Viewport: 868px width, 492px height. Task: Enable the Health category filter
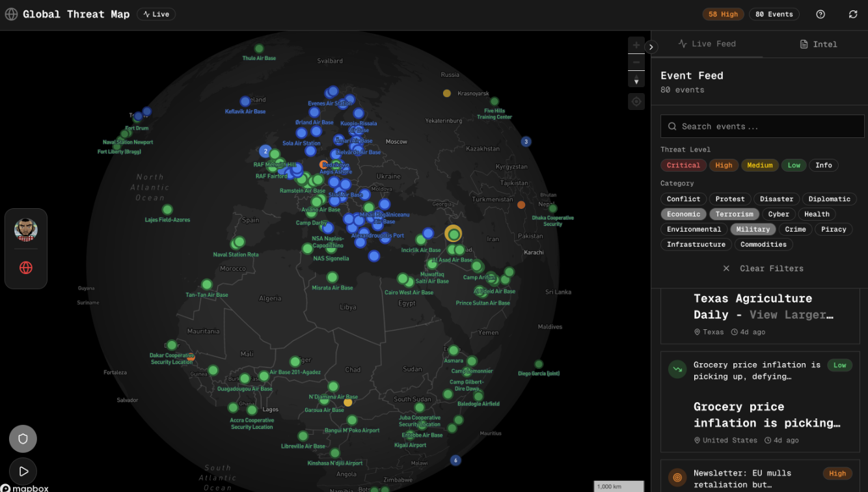(x=817, y=214)
